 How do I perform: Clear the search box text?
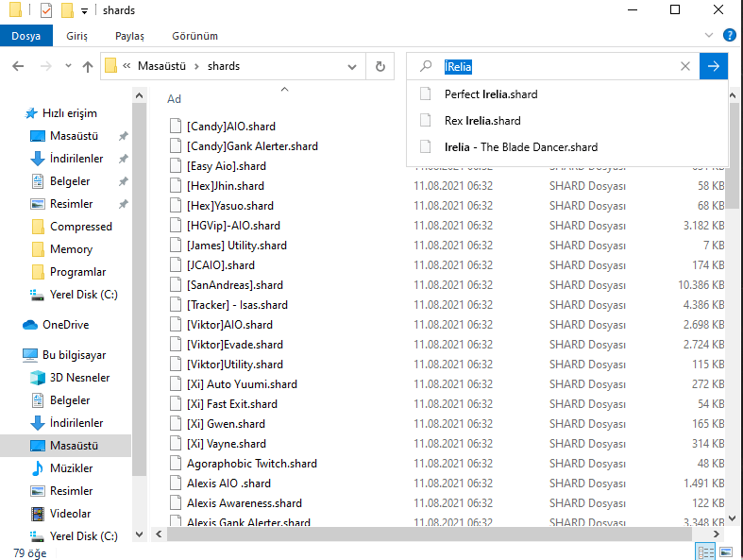(x=685, y=66)
